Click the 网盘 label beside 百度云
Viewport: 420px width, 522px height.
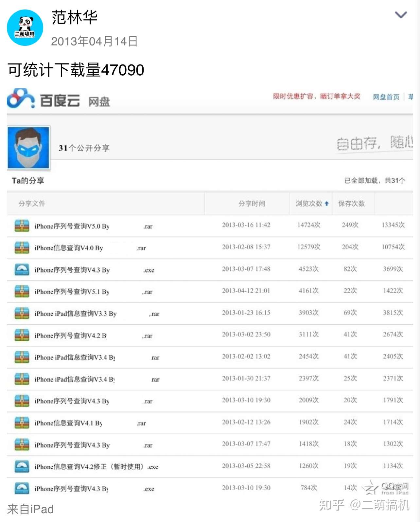[99, 102]
